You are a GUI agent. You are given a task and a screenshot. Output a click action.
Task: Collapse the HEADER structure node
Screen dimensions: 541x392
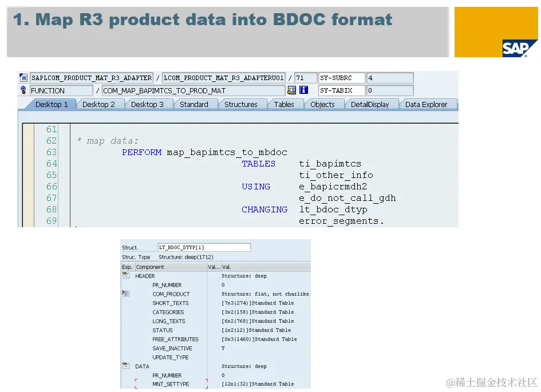[x=126, y=275]
